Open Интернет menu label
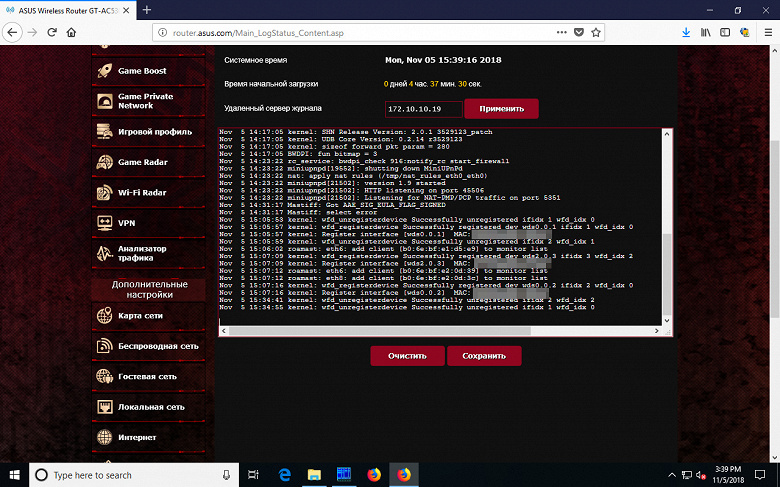The image size is (780, 487). (x=137, y=437)
